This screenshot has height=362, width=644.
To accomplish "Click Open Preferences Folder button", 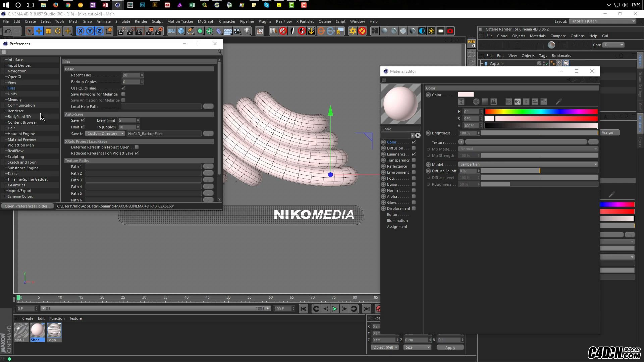I will [27, 206].
